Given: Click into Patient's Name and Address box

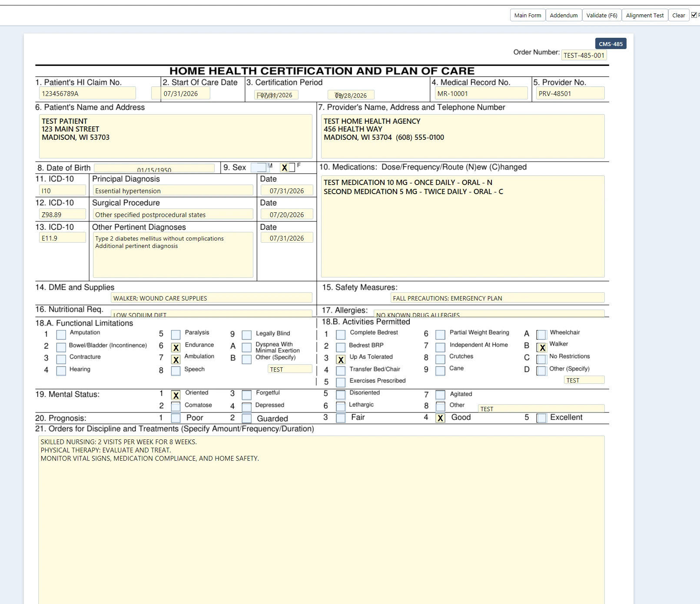Looking at the screenshot, I should [176, 136].
